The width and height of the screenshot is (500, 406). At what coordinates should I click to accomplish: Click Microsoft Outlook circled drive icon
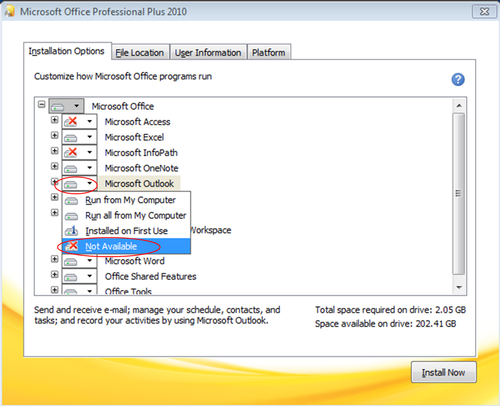(71, 184)
